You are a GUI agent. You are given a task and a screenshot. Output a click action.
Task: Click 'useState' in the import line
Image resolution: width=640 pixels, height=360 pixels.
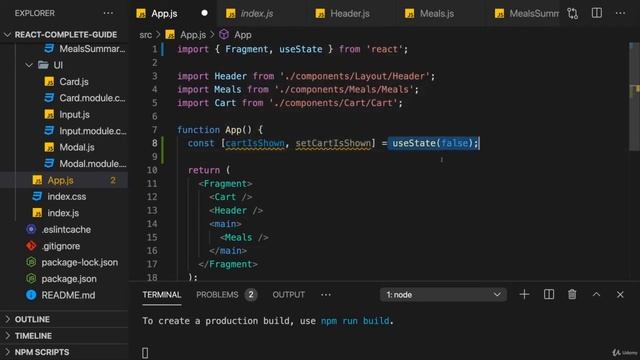point(301,49)
